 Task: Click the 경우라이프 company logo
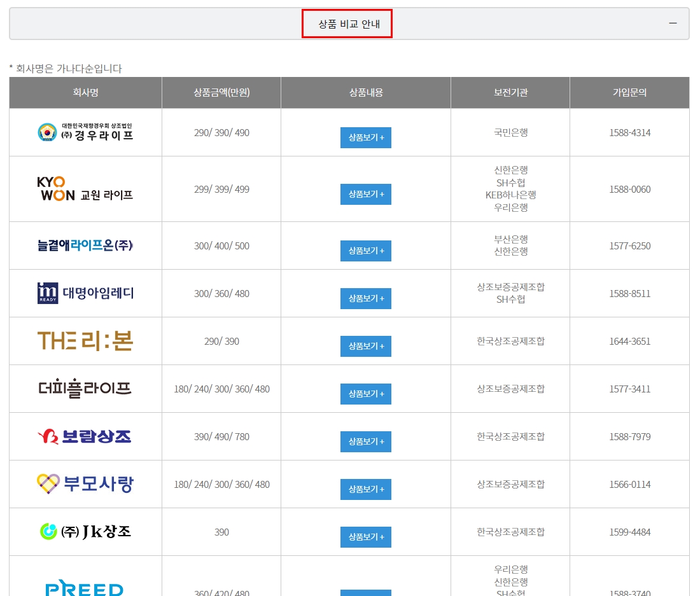coord(85,132)
